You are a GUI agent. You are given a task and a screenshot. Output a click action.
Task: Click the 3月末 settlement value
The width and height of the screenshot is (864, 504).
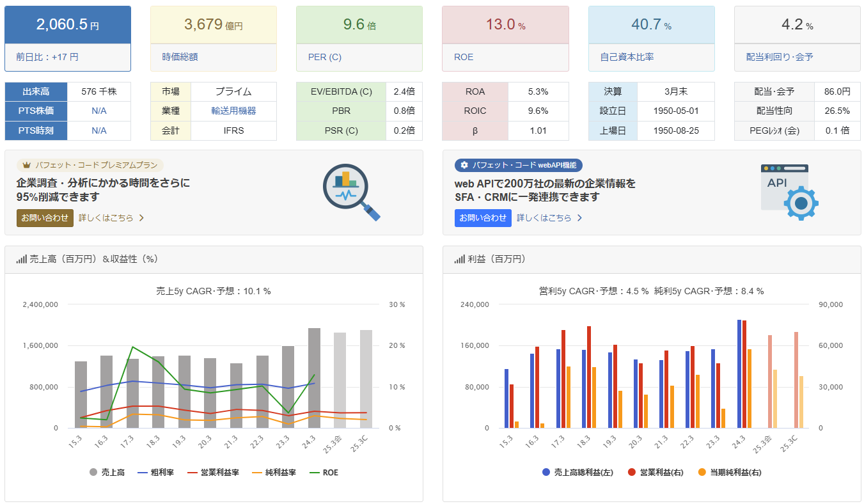(676, 91)
